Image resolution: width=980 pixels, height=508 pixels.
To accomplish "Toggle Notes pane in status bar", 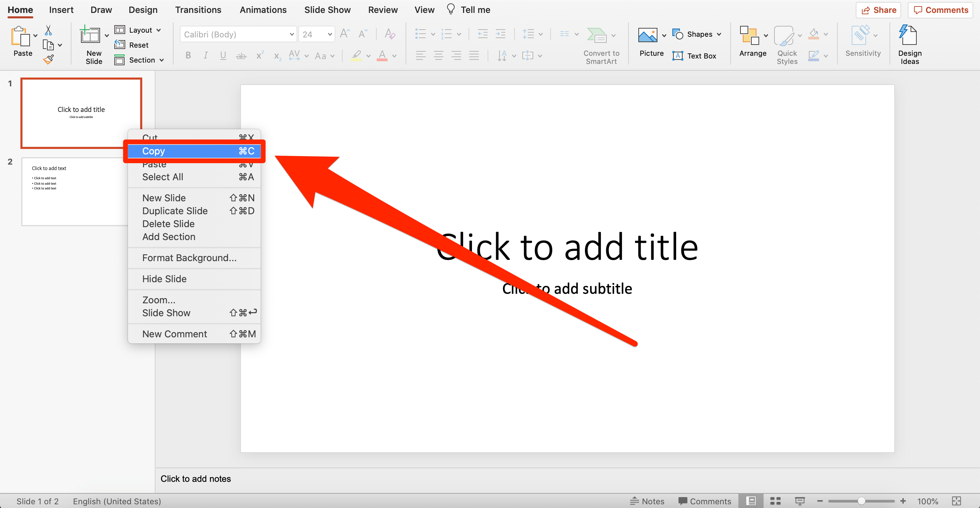I will click(x=647, y=501).
